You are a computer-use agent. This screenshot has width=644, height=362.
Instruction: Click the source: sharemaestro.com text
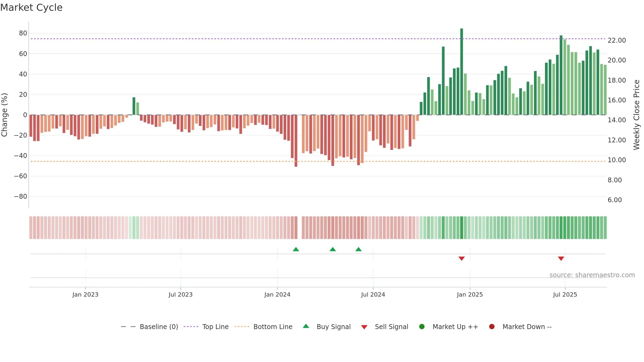pos(592,275)
